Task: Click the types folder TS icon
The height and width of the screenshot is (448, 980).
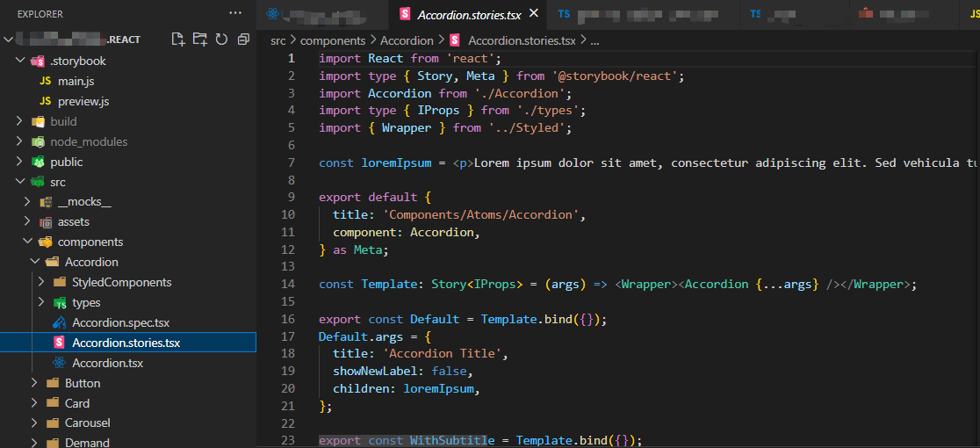Action: point(60,302)
